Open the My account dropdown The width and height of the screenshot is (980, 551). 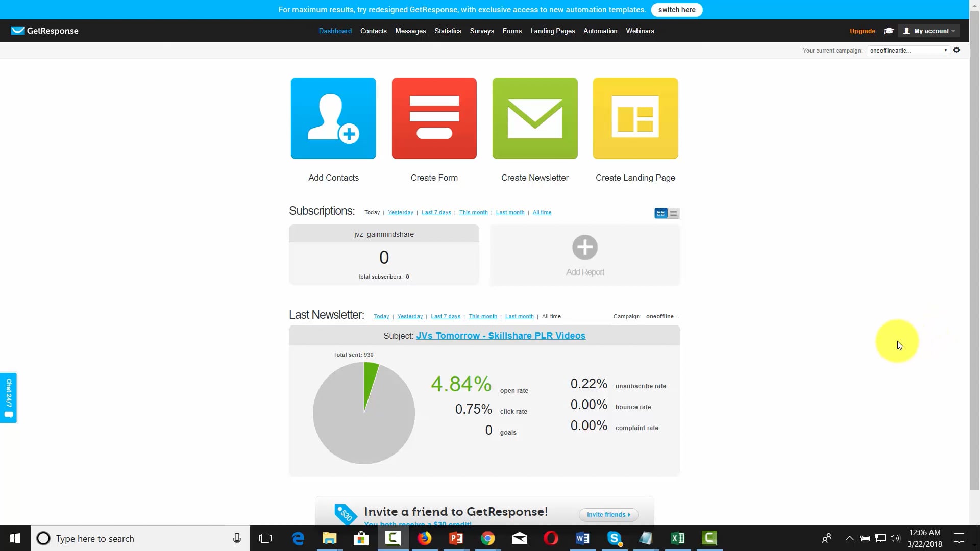[x=929, y=31]
